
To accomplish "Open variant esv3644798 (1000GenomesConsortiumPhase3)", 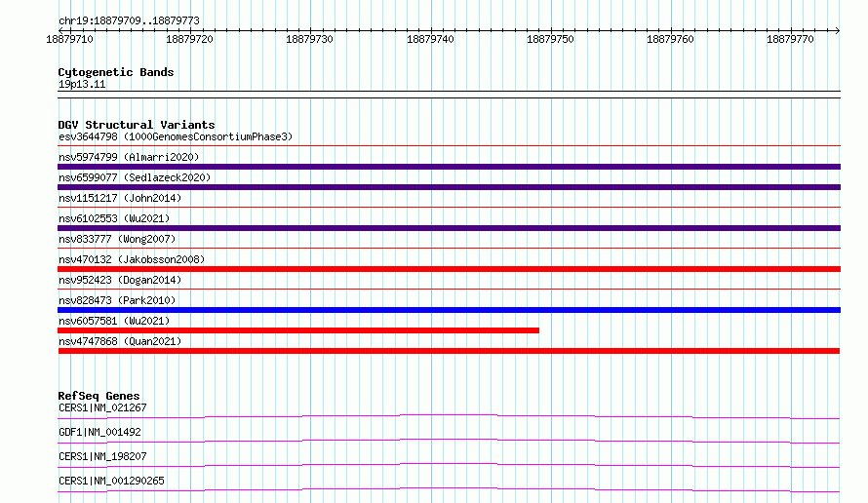I will pyautogui.click(x=176, y=136).
